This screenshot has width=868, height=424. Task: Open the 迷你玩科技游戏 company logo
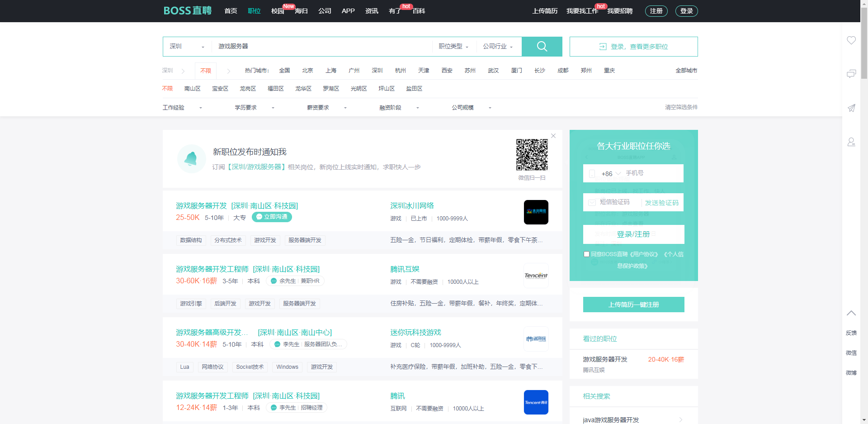536,339
